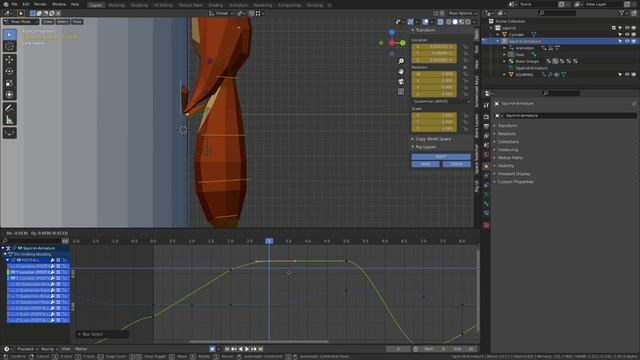The image size is (640, 360).
Task: Activate the Transform tool
Action: 9,95
